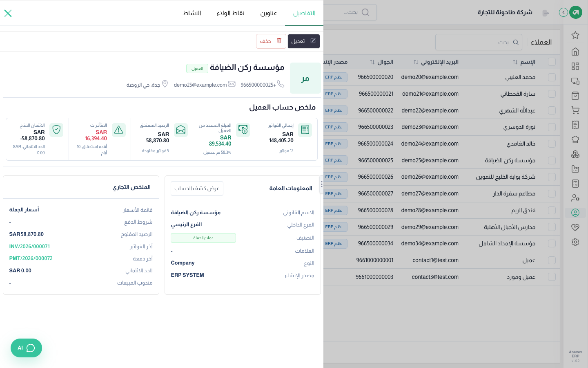Open عرض كشف الحساب statement button
588x368 pixels.
(x=197, y=188)
